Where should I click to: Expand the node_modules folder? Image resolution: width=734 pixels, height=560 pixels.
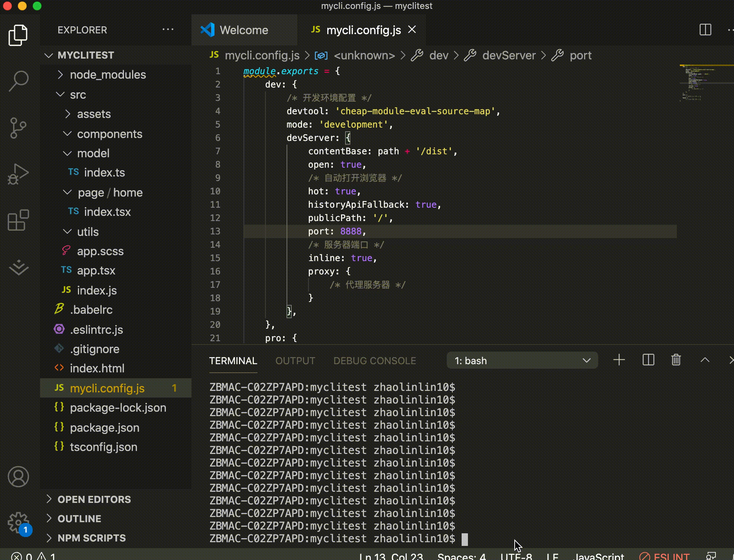(115, 75)
